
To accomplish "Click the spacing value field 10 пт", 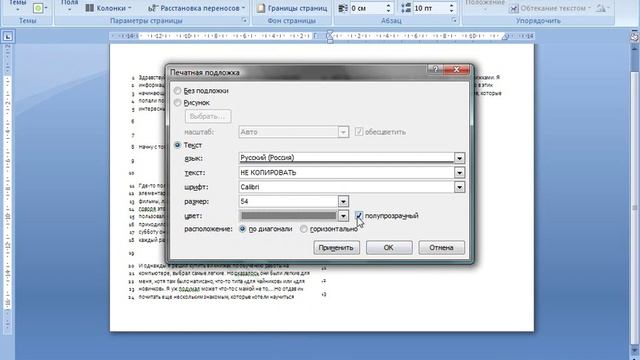I will pyautogui.click(x=430, y=8).
